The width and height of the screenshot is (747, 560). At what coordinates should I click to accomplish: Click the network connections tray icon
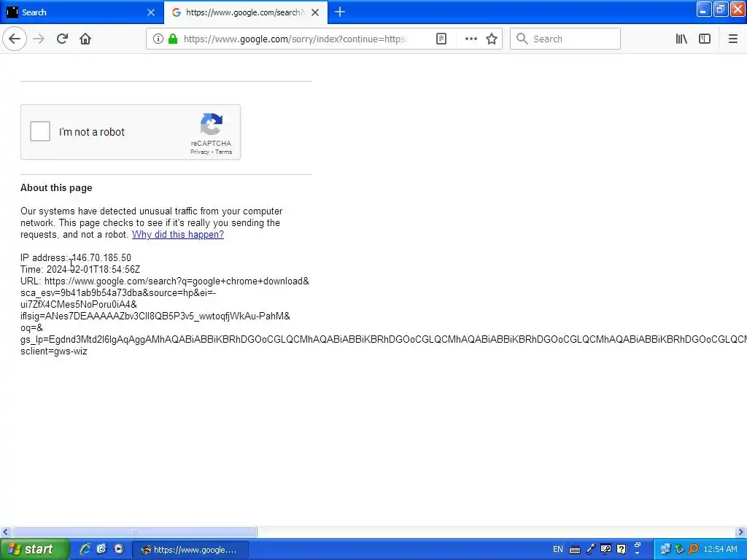(x=665, y=549)
